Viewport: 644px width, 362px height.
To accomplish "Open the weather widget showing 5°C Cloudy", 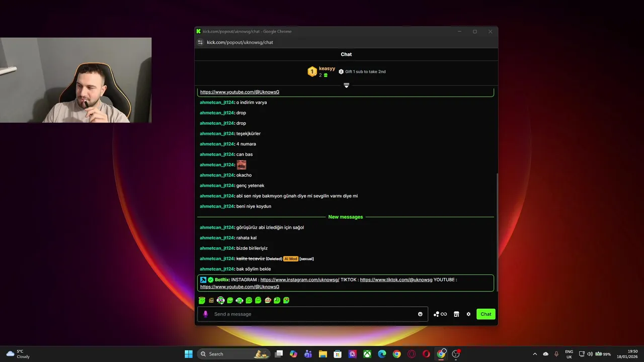I will pos(18,354).
